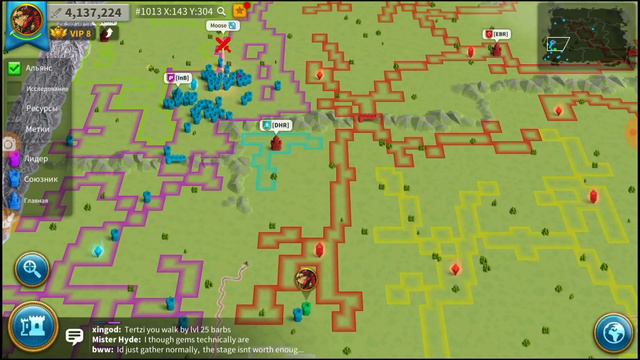Tap the glowing cyan crystal marker
The width and height of the screenshot is (640, 360).
[98, 251]
